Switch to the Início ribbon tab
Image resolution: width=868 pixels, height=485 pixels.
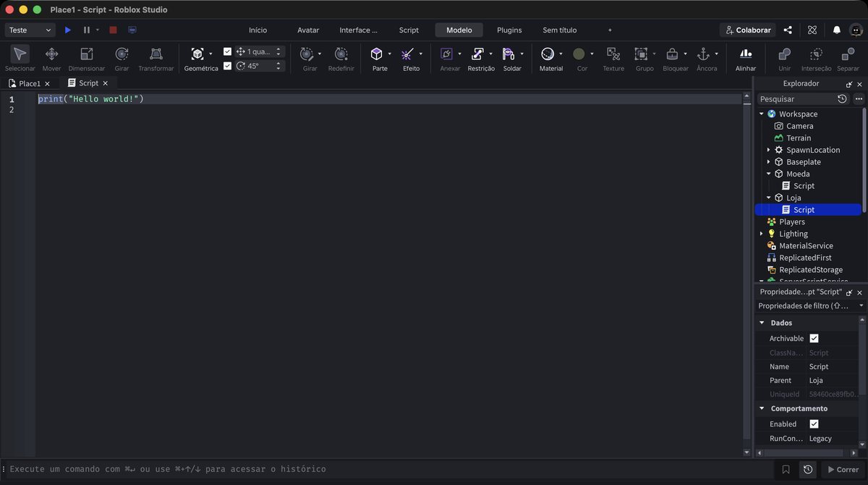tap(258, 30)
